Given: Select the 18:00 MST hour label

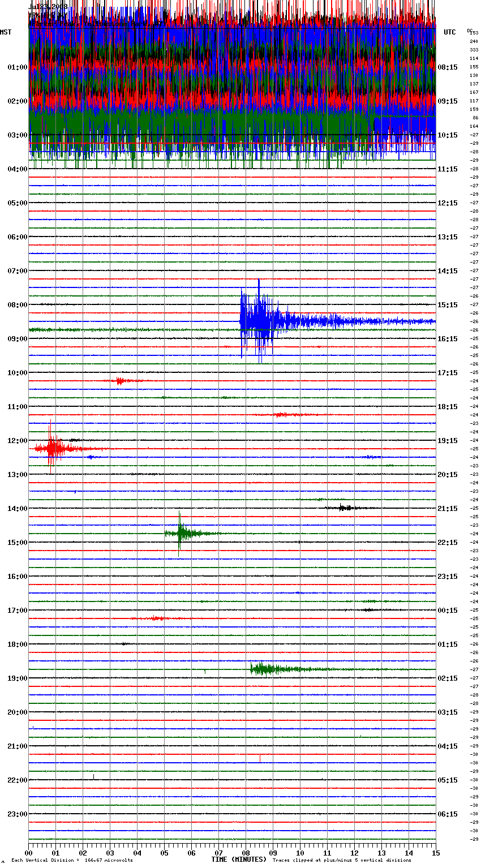Looking at the screenshot, I should [18, 644].
